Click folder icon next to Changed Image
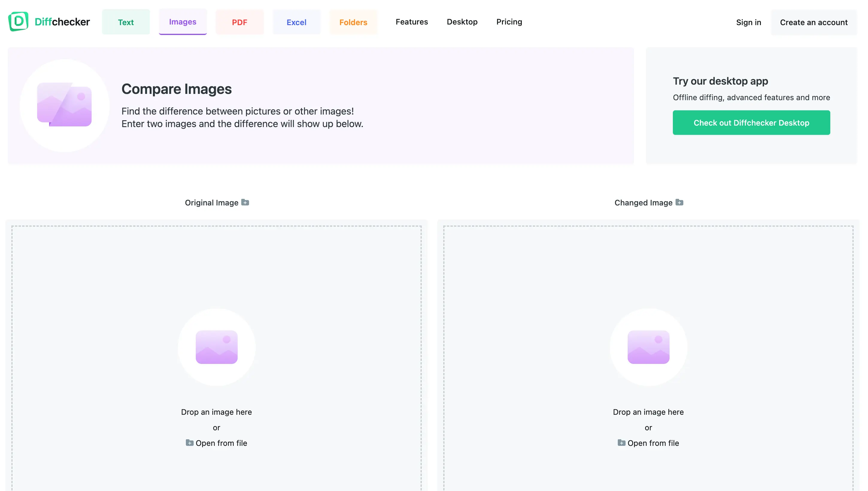The height and width of the screenshot is (491, 868). pos(679,202)
